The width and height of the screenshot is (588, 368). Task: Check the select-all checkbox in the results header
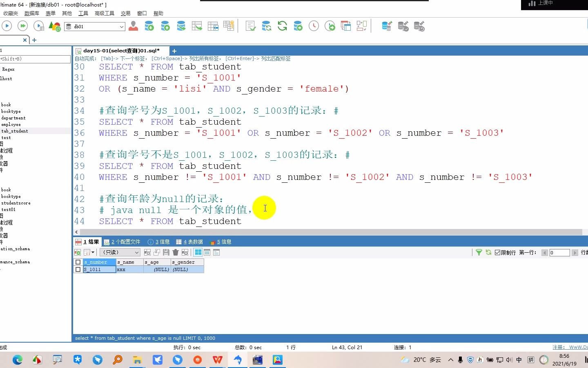pos(78,262)
